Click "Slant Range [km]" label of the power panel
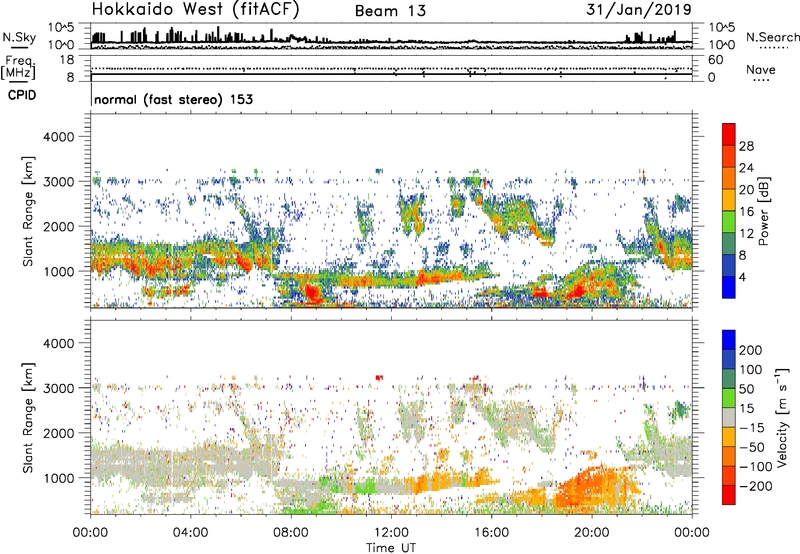Image resolution: width=800 pixels, height=554 pixels. tap(28, 211)
